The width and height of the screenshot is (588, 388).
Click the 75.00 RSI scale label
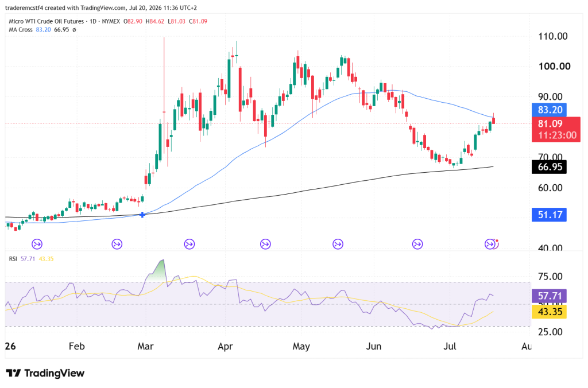click(x=550, y=277)
